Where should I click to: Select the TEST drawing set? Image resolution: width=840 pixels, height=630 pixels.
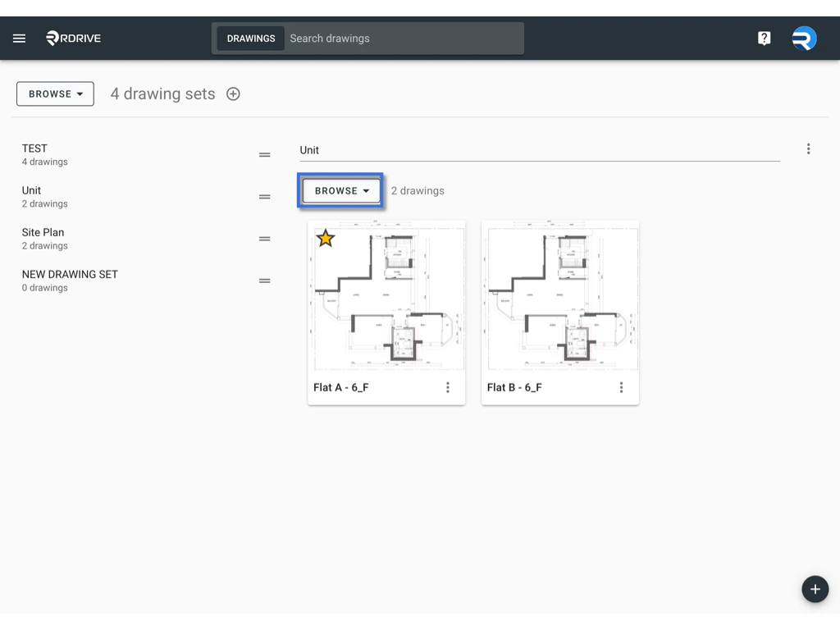pyautogui.click(x=144, y=155)
